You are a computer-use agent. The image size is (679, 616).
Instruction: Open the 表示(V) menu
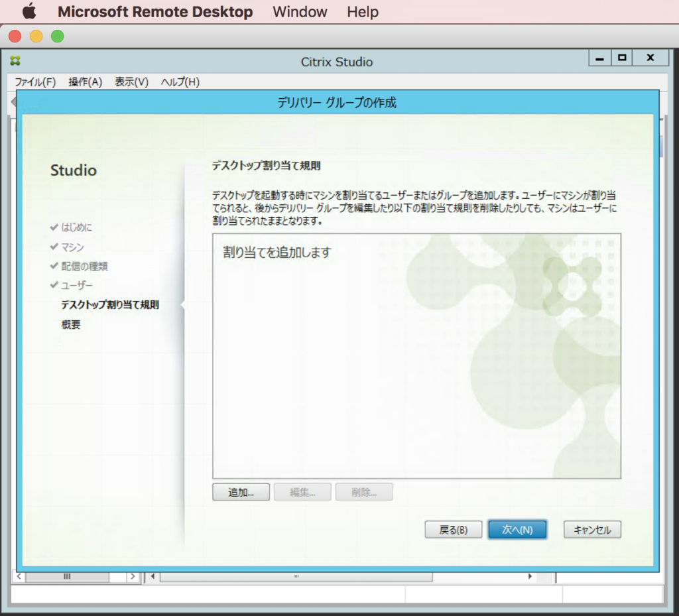click(x=131, y=82)
